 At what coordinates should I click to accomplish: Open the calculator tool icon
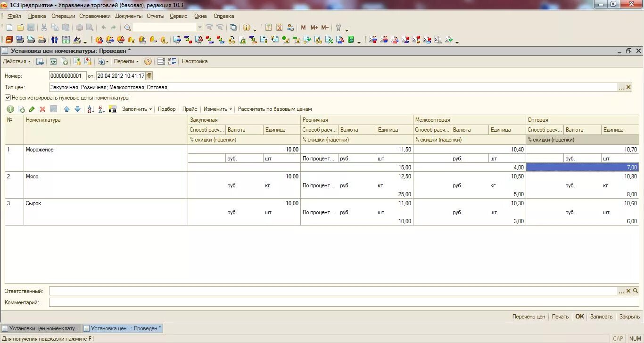269,27
